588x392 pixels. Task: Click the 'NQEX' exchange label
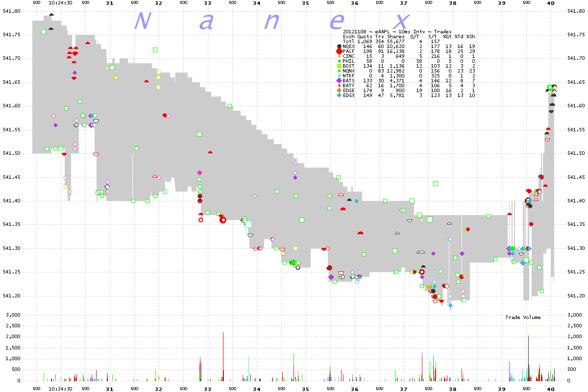pyautogui.click(x=349, y=46)
